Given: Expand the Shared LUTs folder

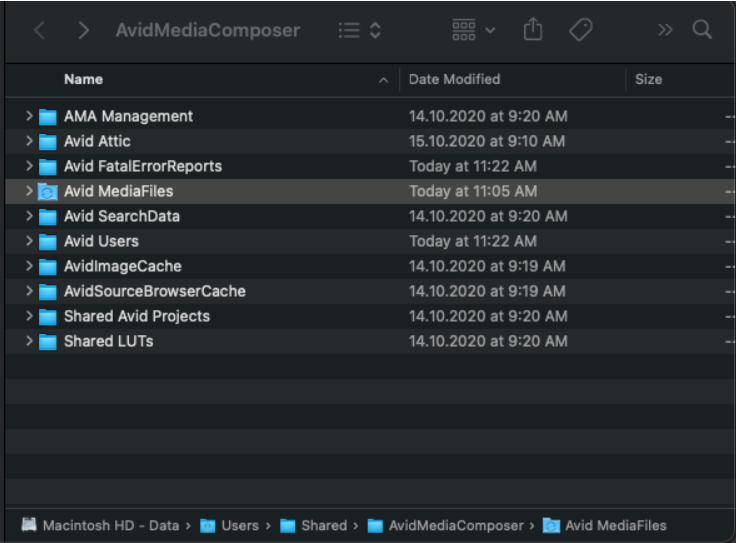Looking at the screenshot, I should pos(29,341).
